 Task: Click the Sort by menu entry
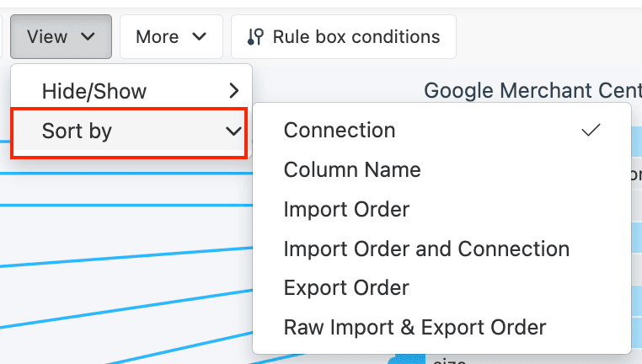[78, 131]
